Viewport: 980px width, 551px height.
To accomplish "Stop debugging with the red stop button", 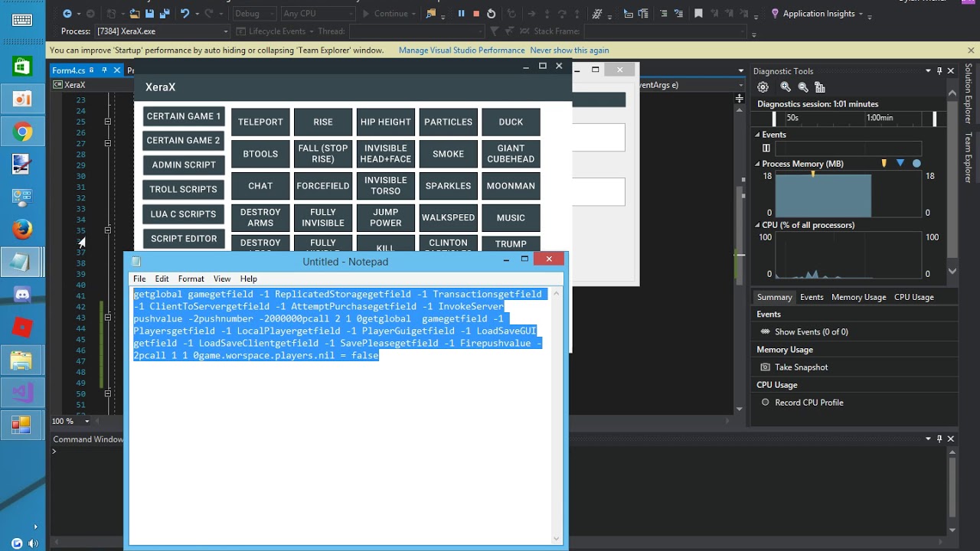I will click(x=476, y=14).
